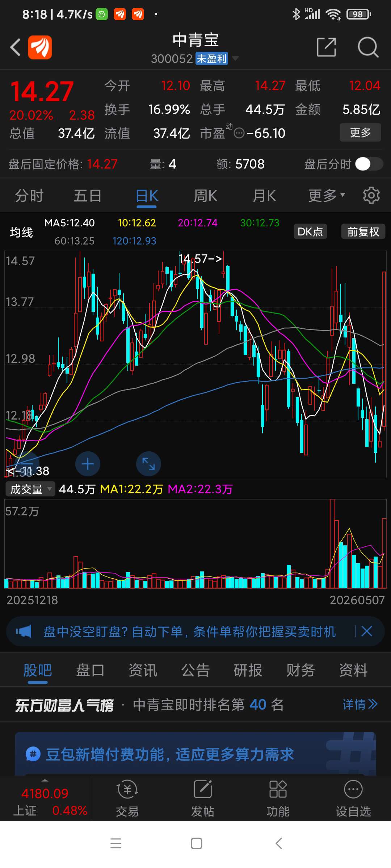This screenshot has width=391, height=868.
Task: Toggle the 盘后分时 switch
Action: pos(369,164)
